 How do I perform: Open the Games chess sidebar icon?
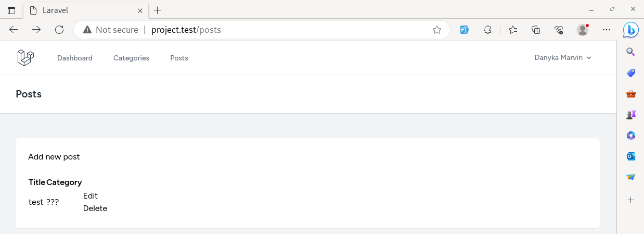(x=630, y=115)
